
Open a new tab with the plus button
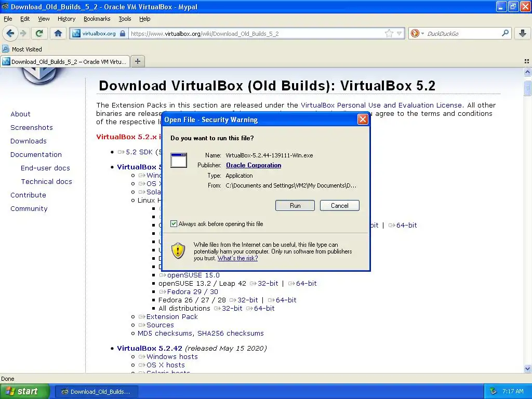click(137, 61)
